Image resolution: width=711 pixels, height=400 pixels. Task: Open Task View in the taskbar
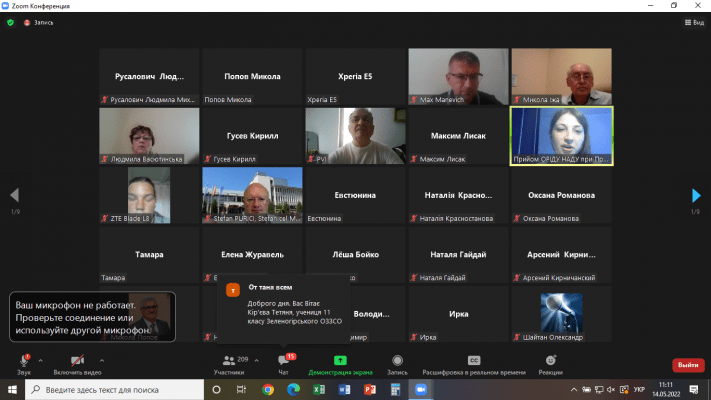click(241, 390)
